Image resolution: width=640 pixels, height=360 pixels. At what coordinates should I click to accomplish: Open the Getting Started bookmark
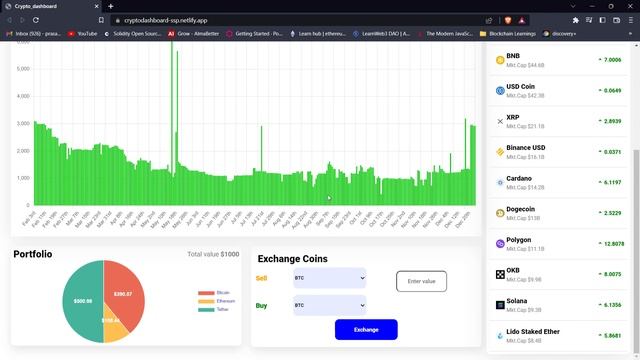[254, 34]
